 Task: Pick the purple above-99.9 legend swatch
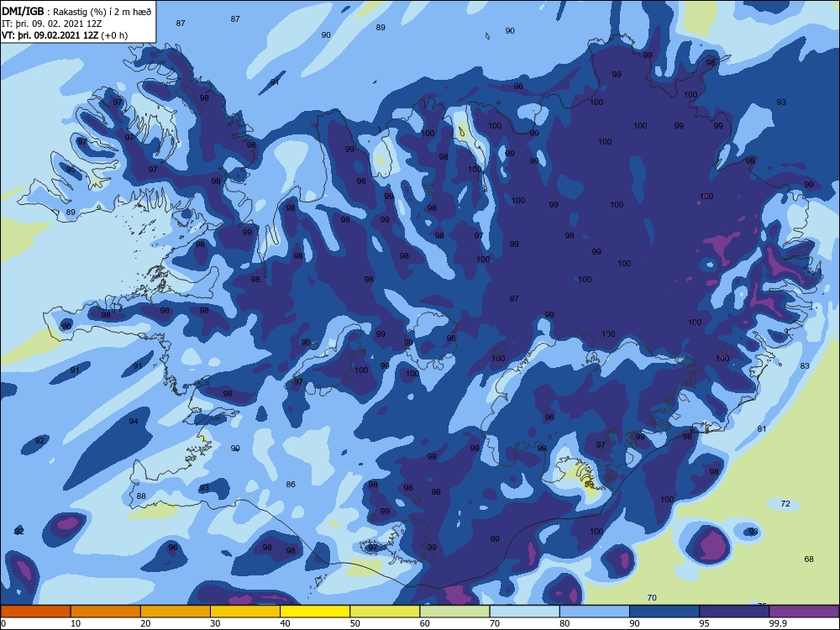805,612
